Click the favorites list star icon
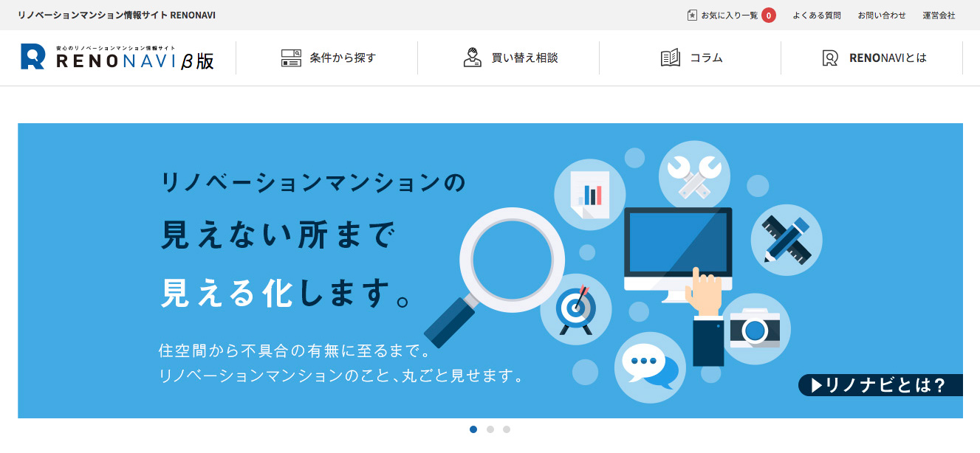 tap(692, 15)
